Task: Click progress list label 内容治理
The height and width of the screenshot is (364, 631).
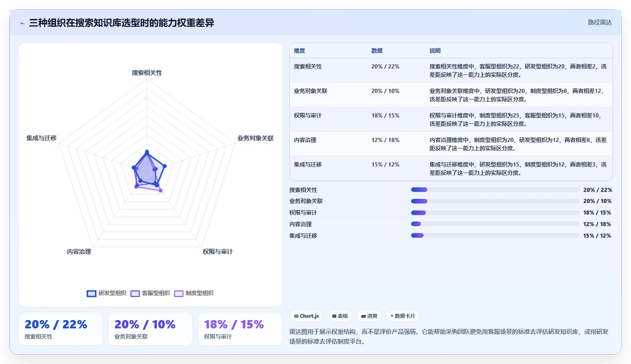Action: point(300,224)
